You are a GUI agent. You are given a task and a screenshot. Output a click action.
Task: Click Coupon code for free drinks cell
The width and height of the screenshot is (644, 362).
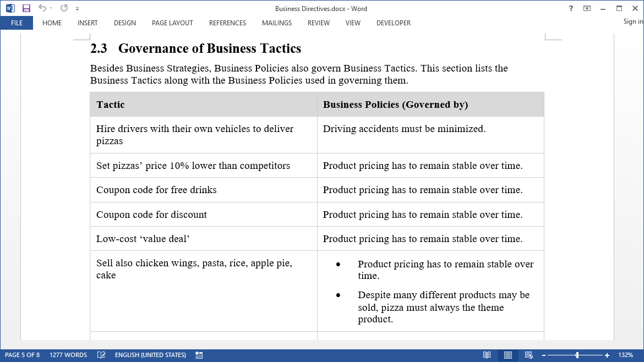click(204, 190)
